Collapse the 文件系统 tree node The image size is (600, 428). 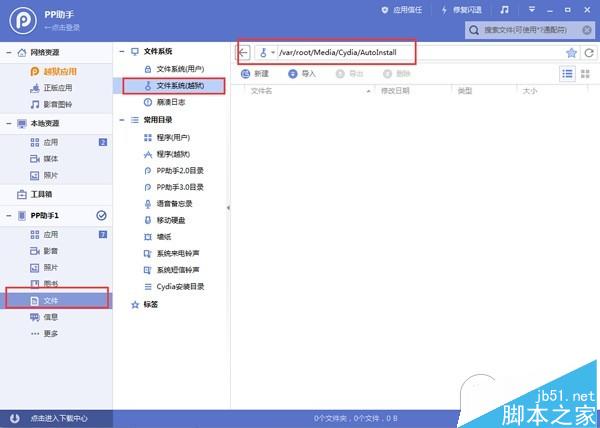pyautogui.click(x=122, y=51)
